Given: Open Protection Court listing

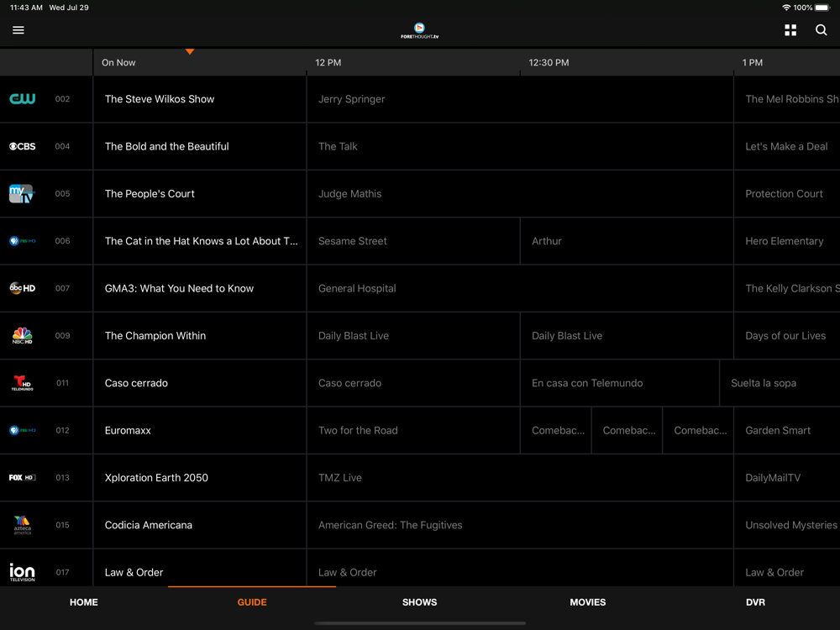Looking at the screenshot, I should pyautogui.click(x=787, y=194).
